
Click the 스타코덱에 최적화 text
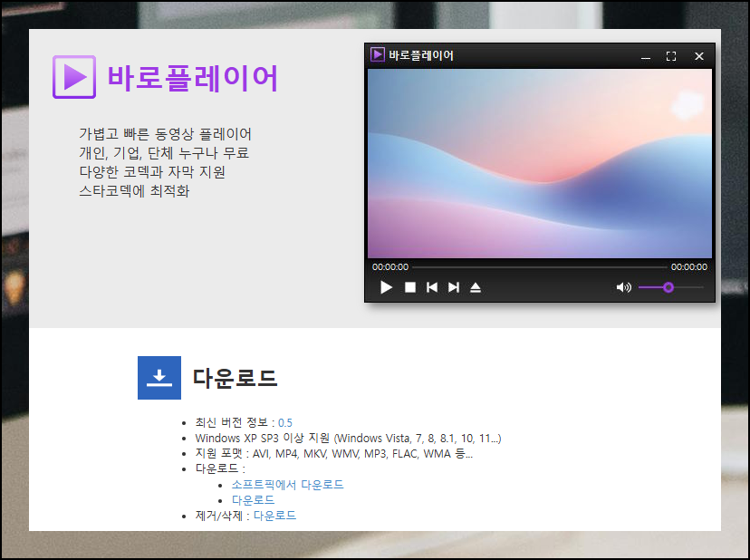(x=134, y=191)
